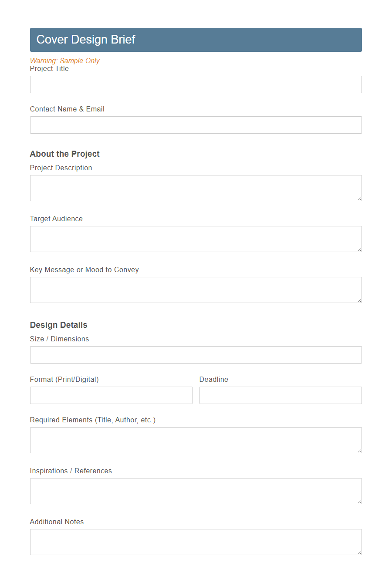This screenshot has width=392, height=566.
Task: Click the Format (Print/Digital) field
Action: tap(111, 395)
